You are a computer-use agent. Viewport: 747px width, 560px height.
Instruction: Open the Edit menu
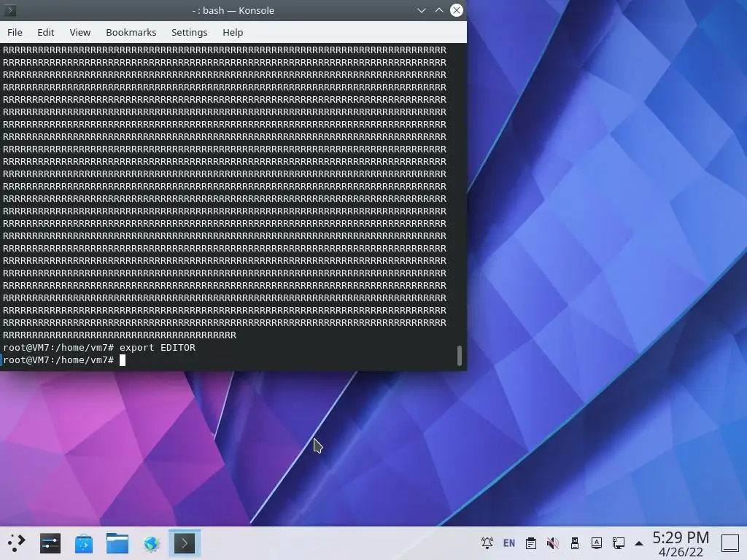[46, 32]
